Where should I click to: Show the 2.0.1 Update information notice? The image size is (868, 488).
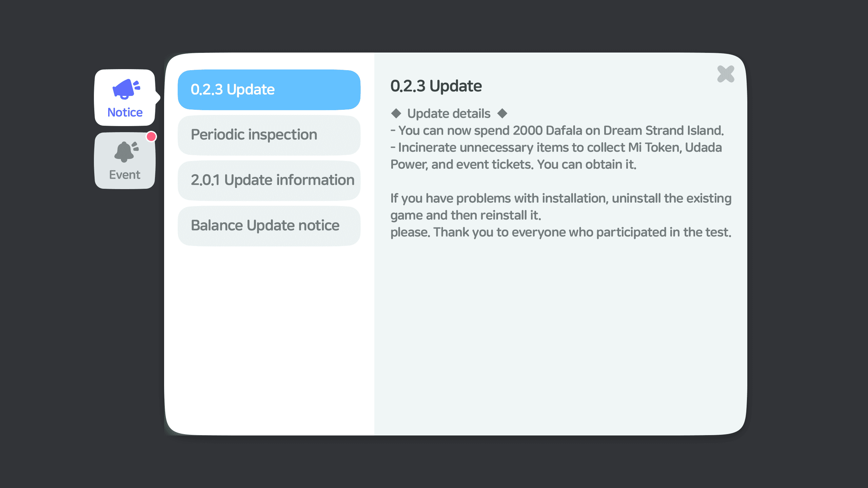tap(269, 180)
